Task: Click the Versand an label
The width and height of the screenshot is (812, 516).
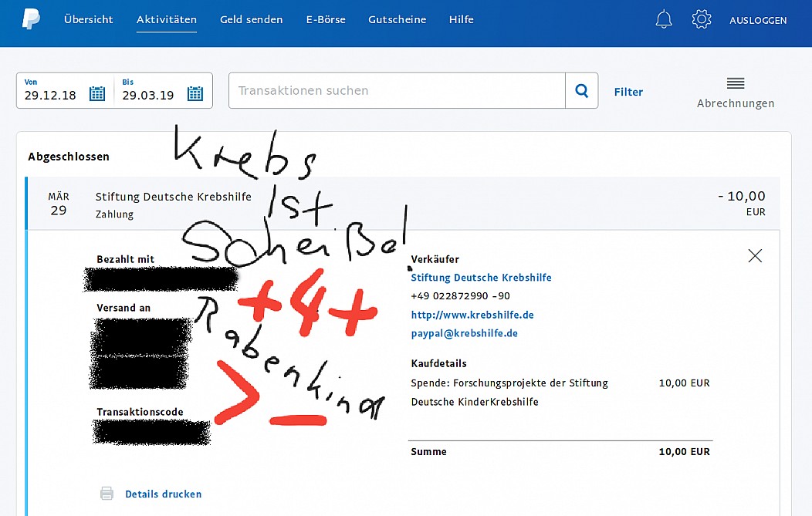Action: 123,308
